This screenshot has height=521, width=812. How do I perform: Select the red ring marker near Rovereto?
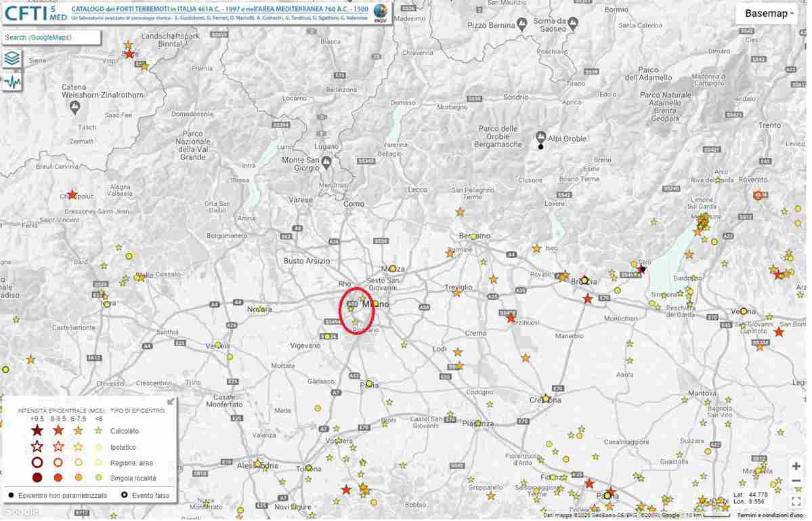click(x=758, y=195)
